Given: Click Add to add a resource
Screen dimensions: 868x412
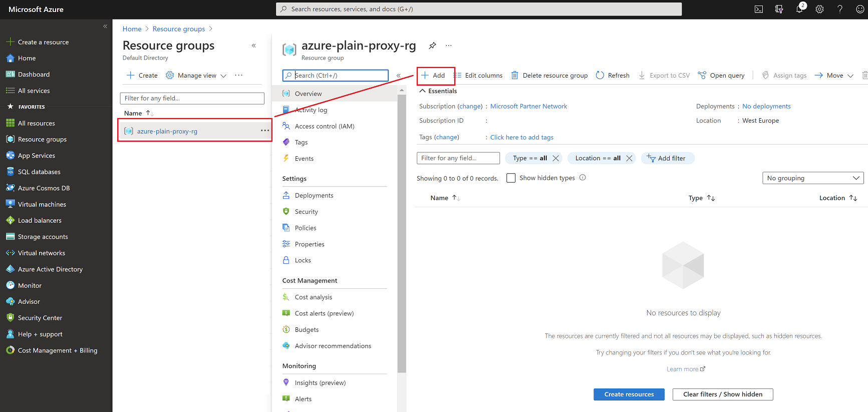Looking at the screenshot, I should coord(433,75).
